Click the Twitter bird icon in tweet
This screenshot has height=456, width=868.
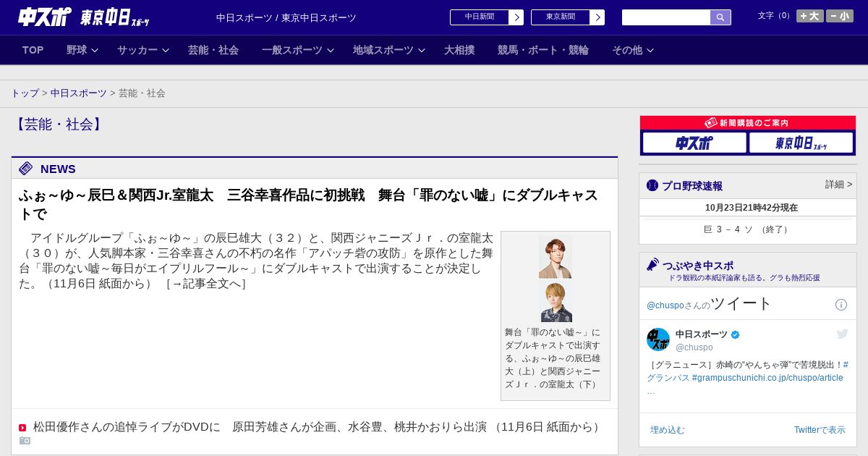(x=842, y=334)
